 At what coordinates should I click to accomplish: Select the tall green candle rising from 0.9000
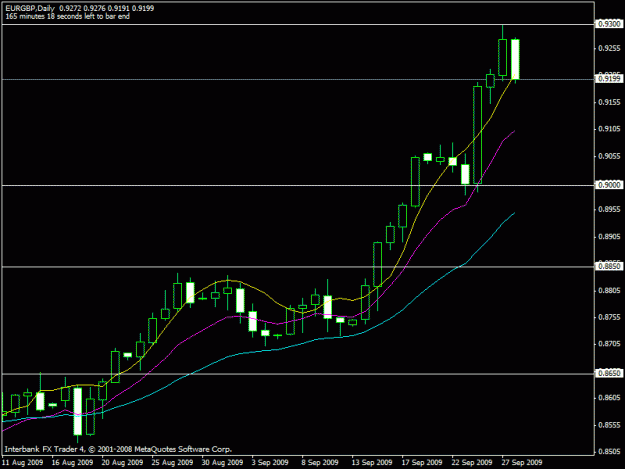(478, 135)
